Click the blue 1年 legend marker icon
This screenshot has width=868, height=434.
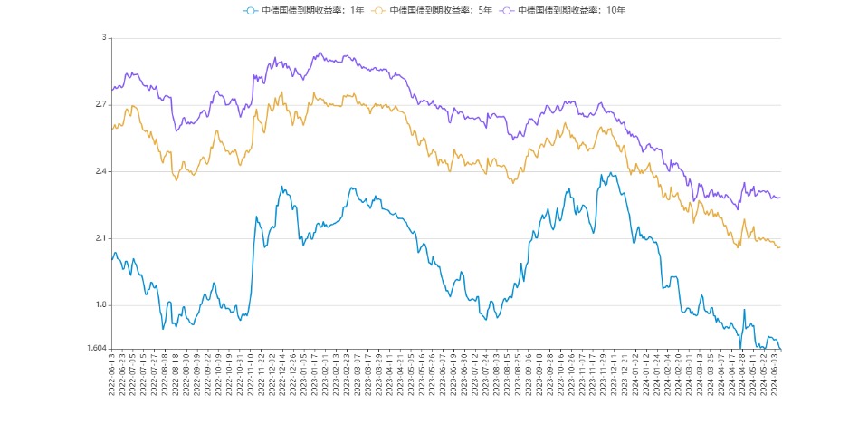click(250, 10)
